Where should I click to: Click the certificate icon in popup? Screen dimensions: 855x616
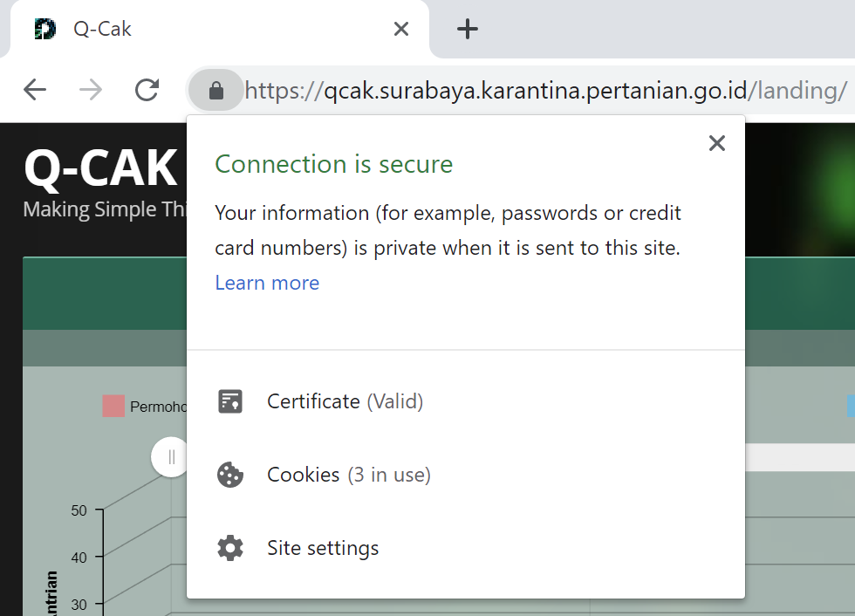click(230, 401)
